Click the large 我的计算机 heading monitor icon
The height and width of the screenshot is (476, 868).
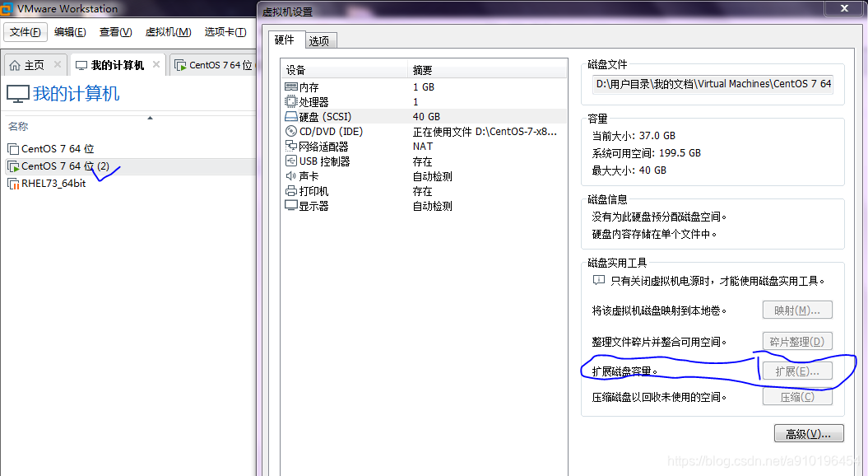point(18,94)
